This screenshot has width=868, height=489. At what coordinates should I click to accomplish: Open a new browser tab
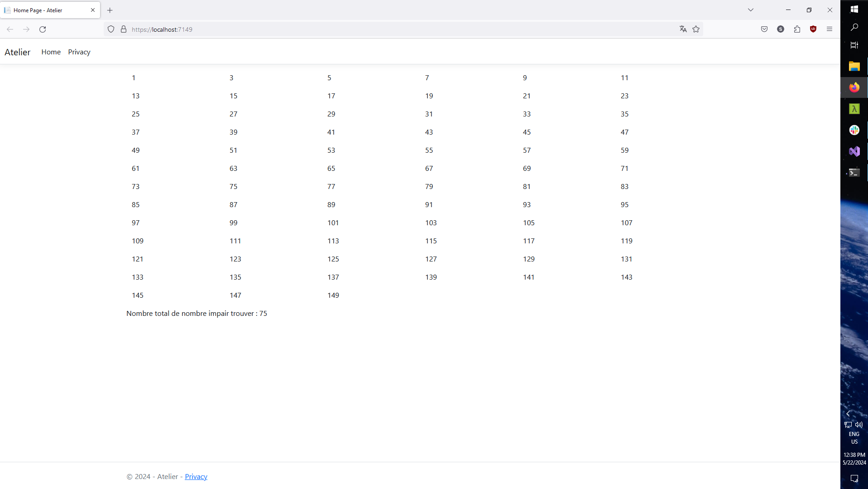[x=110, y=10]
